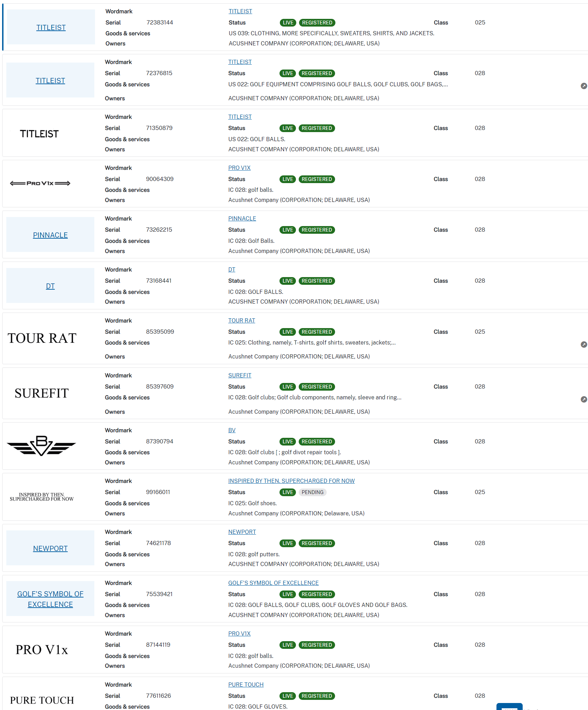Click the TOUR RAT wordmark link
Image resolution: width=588 pixels, height=710 pixels.
click(241, 320)
